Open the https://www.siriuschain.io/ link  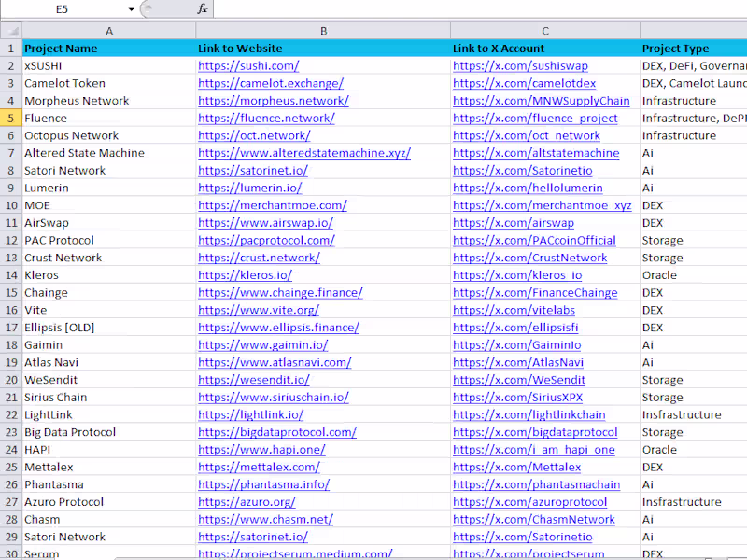274,398
